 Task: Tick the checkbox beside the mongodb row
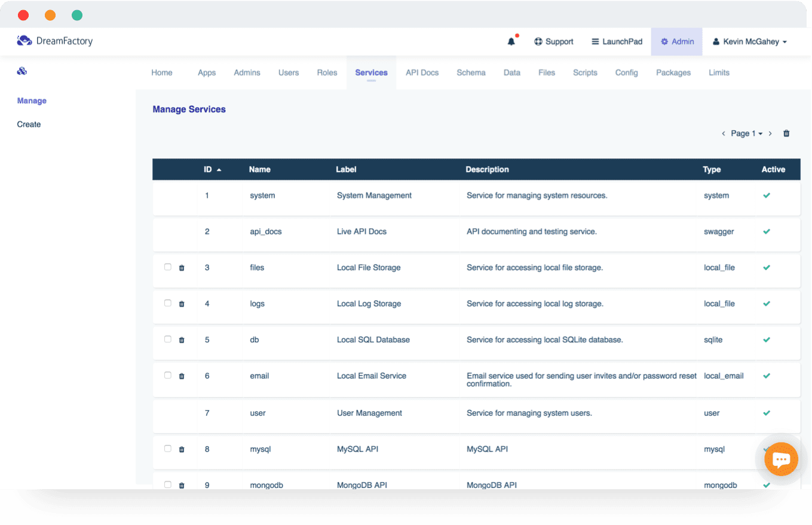168,484
